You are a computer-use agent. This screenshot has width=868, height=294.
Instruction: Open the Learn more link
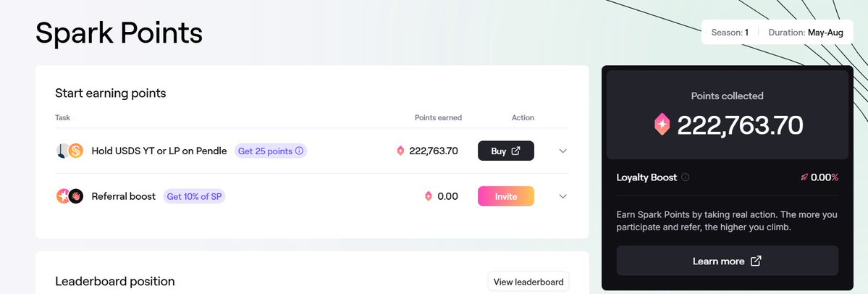coord(728,261)
